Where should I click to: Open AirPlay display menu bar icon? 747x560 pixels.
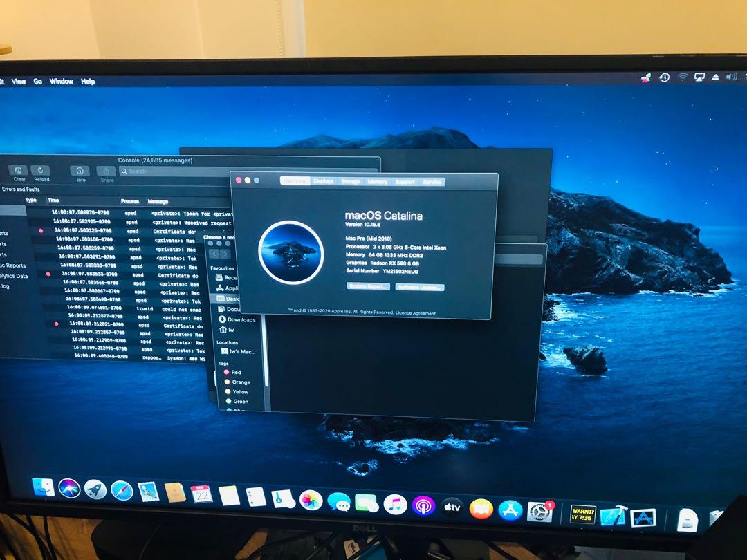click(699, 77)
